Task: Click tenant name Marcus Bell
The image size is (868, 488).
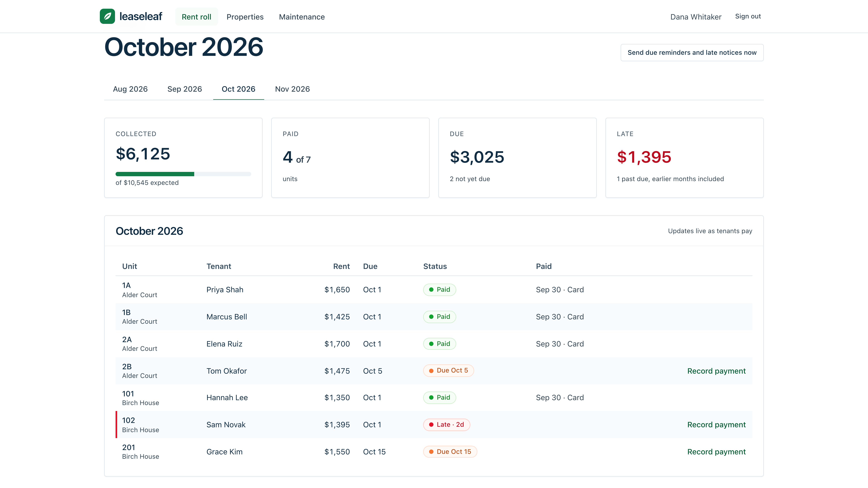Action: tap(226, 317)
